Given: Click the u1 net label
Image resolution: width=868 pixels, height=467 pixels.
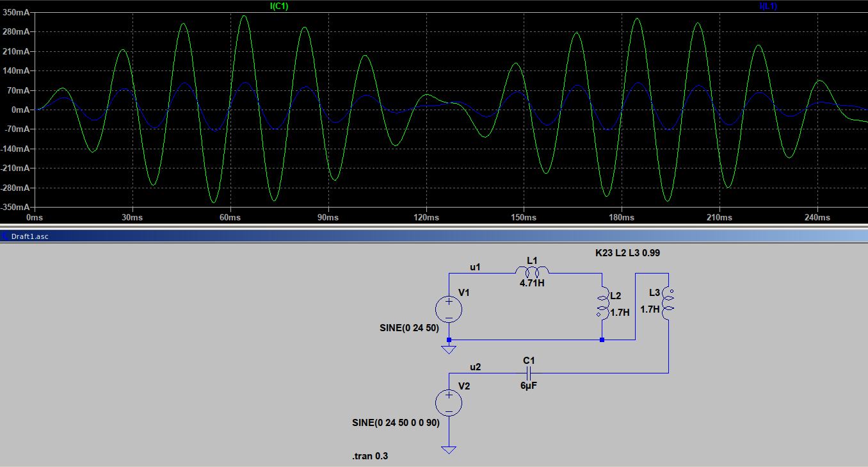Looking at the screenshot, I should 475,266.
